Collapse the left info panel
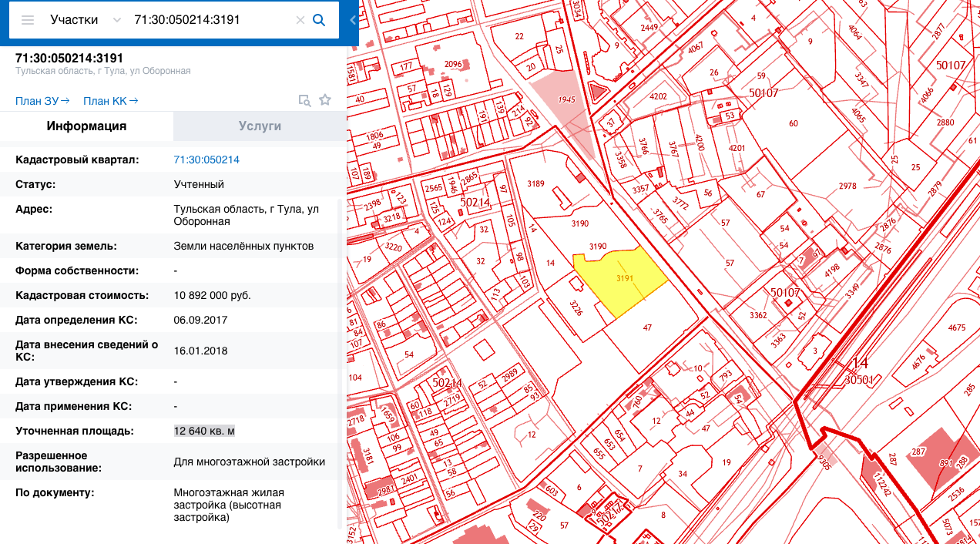The image size is (980, 544). pyautogui.click(x=353, y=20)
